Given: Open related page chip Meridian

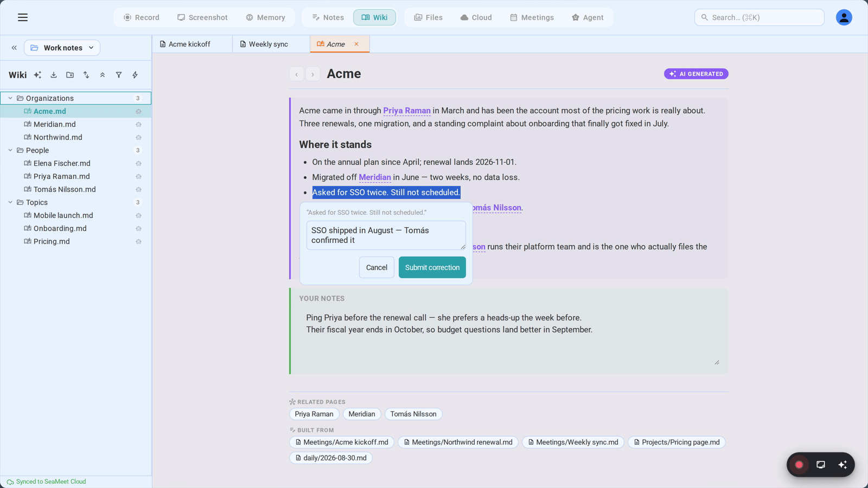Looking at the screenshot, I should tap(362, 414).
